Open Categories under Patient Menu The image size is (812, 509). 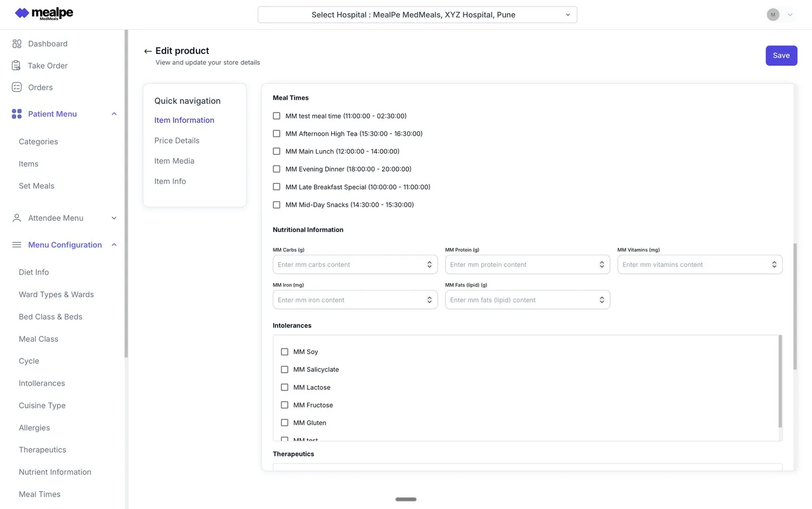(38, 142)
